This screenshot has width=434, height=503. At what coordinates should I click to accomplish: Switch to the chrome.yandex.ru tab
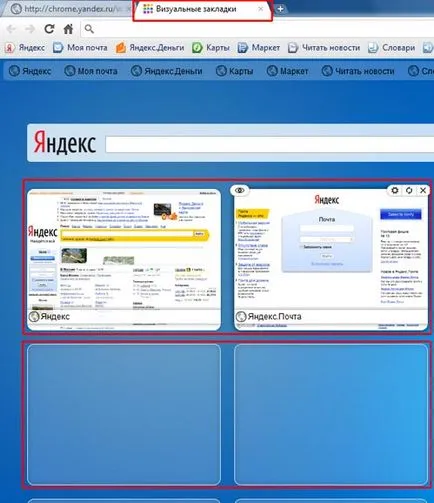[x=67, y=9]
